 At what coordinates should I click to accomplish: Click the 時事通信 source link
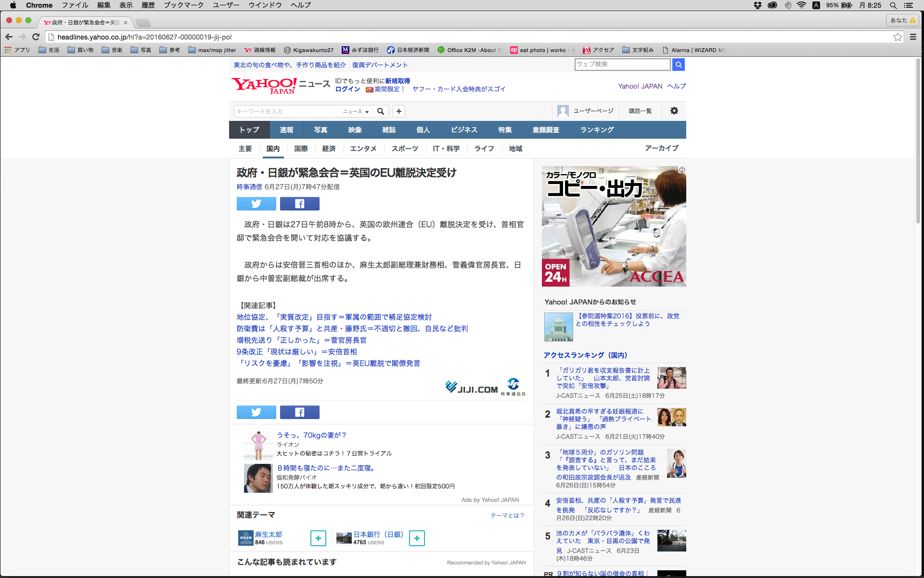(249, 187)
